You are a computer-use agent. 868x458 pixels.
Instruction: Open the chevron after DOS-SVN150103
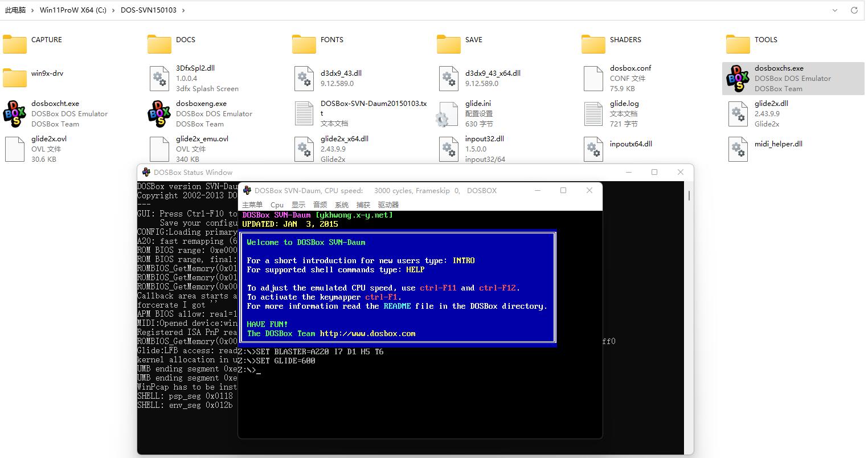(x=183, y=10)
